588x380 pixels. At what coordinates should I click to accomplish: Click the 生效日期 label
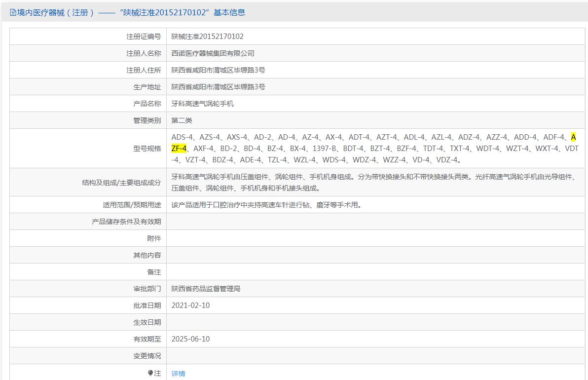click(147, 322)
